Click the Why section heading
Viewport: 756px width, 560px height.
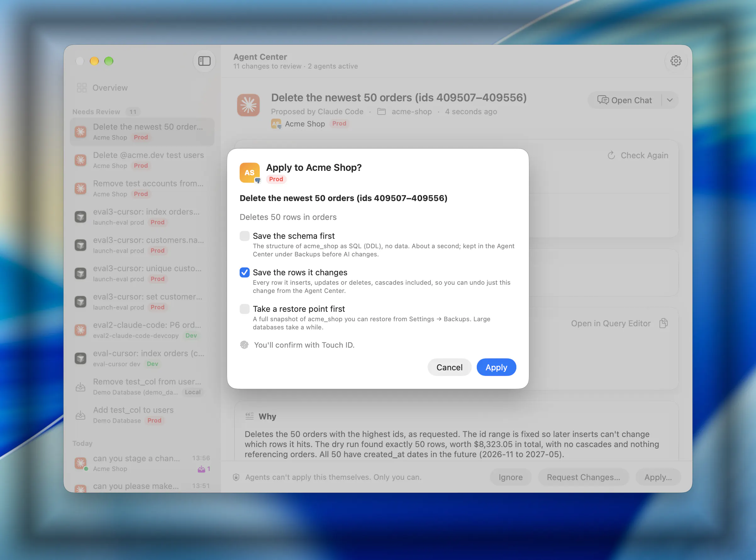[267, 417]
